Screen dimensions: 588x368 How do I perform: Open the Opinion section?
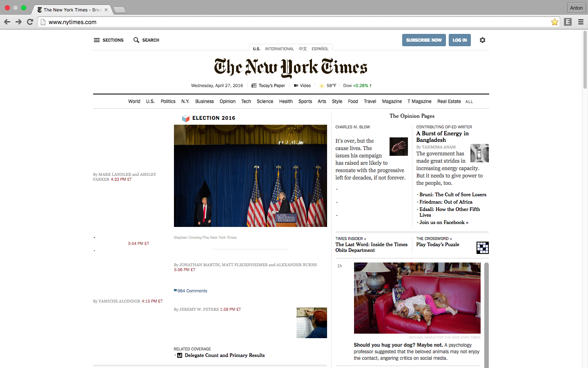coord(227,101)
